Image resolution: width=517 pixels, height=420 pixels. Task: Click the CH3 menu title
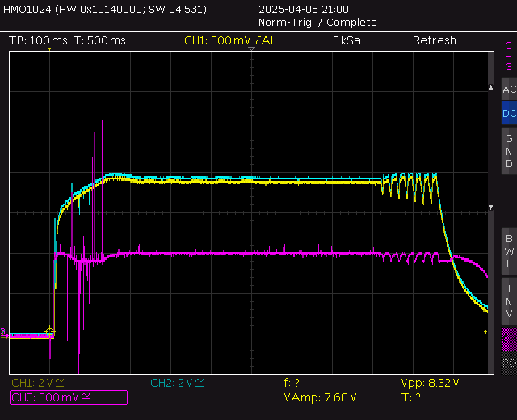click(x=508, y=57)
